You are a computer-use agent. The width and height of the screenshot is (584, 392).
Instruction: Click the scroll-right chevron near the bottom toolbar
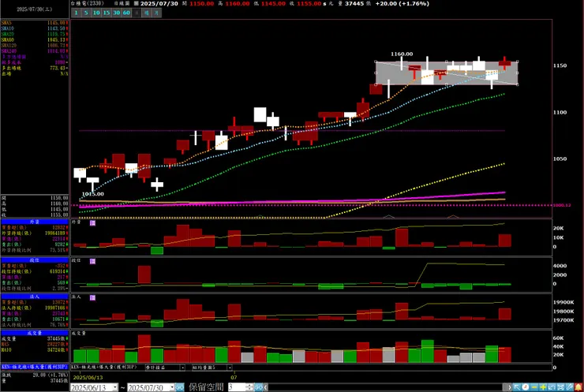[x=509, y=387]
